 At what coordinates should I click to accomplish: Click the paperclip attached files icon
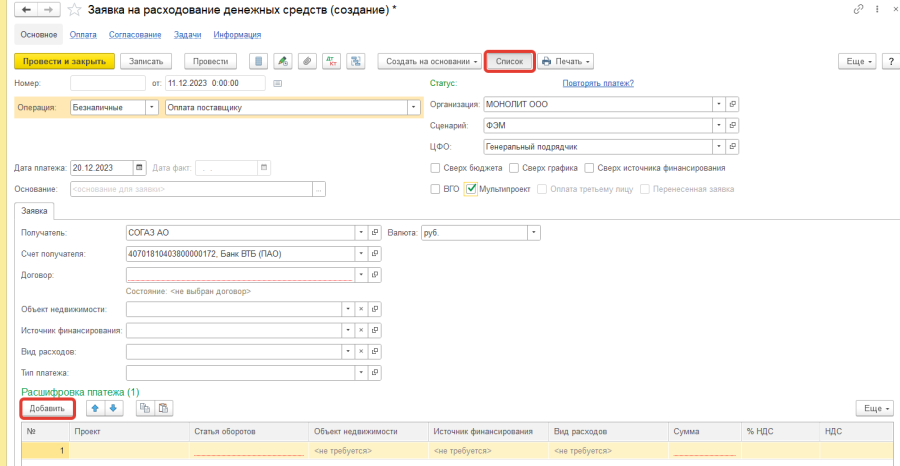pos(308,61)
